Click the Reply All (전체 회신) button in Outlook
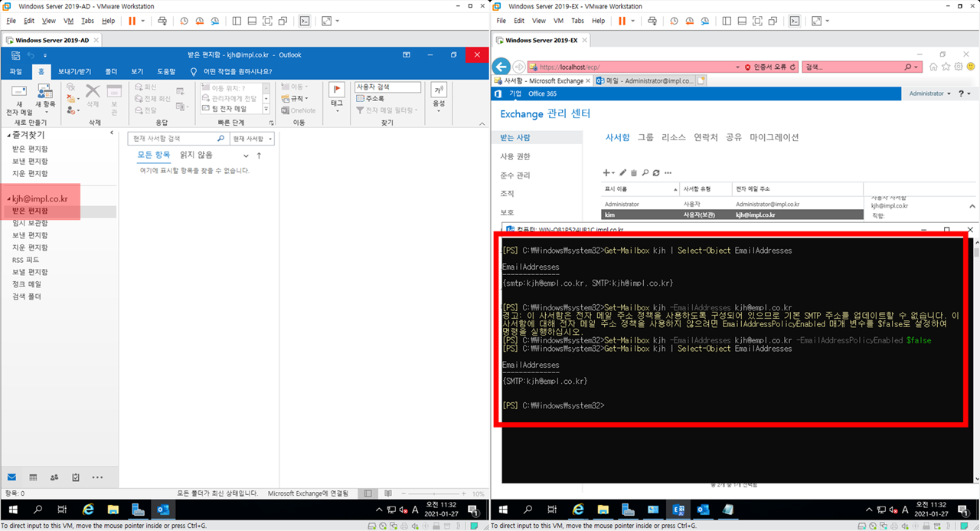This screenshot has width=980, height=531. click(152, 98)
